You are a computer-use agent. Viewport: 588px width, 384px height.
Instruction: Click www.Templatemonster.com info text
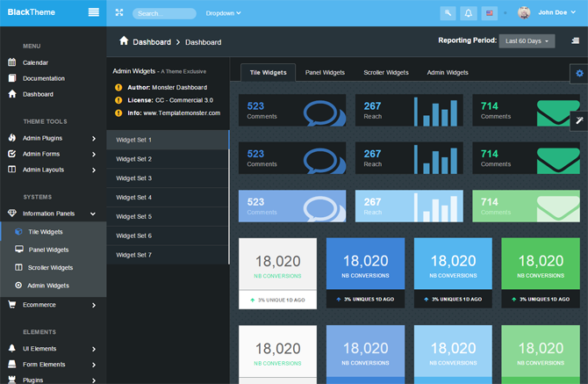click(182, 113)
